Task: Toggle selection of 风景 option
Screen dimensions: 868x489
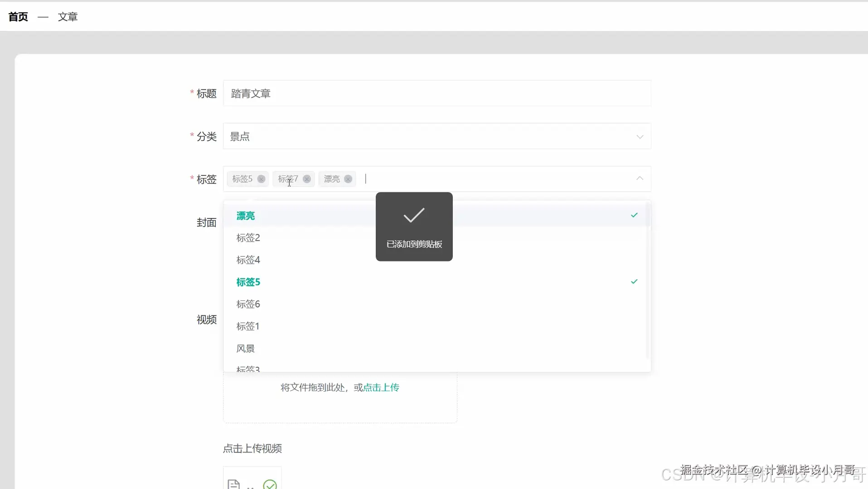Action: pos(245,348)
